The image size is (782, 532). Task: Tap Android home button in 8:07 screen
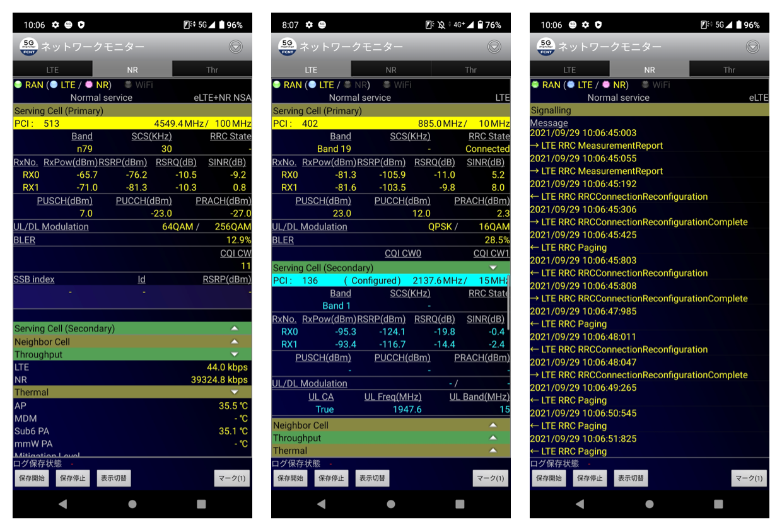click(x=391, y=504)
